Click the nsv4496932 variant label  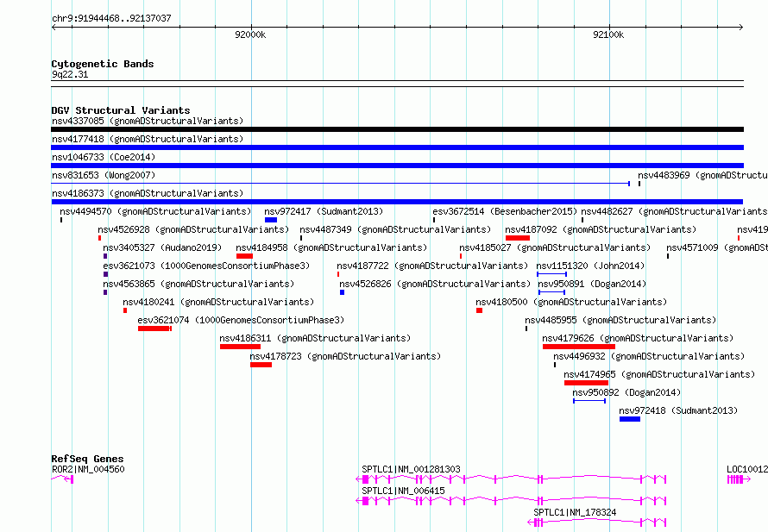click(x=649, y=356)
